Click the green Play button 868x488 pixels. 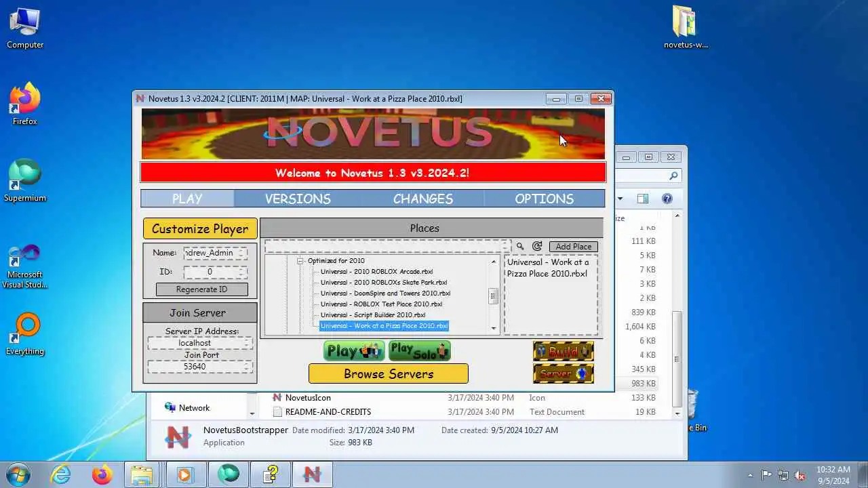354,351
